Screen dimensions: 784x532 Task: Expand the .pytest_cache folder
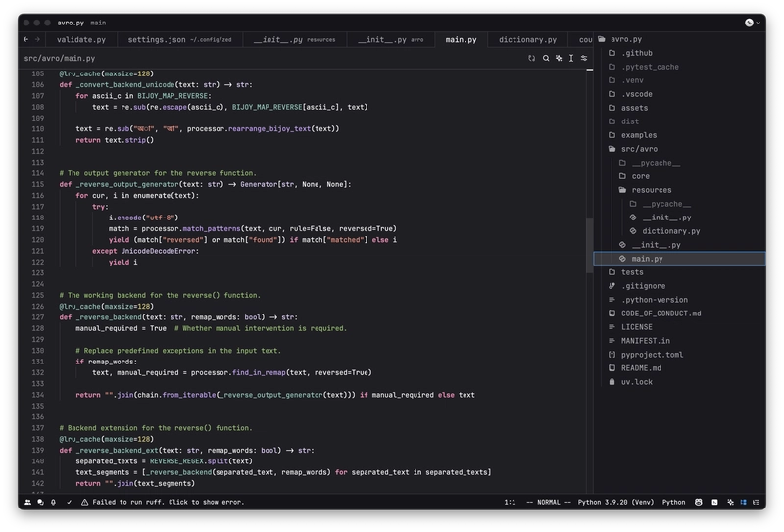click(679, 67)
